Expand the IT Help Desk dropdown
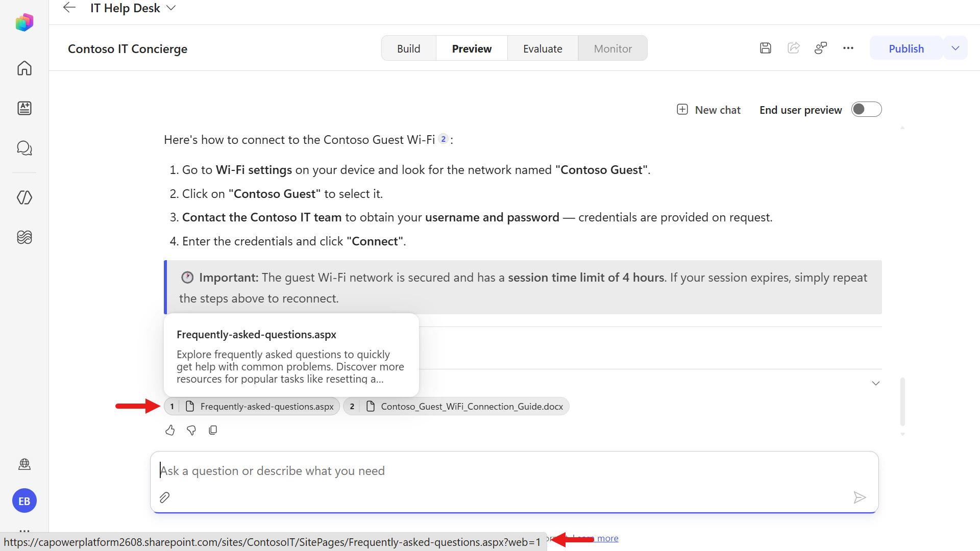Screen dimensions: 980x551 tap(171, 8)
